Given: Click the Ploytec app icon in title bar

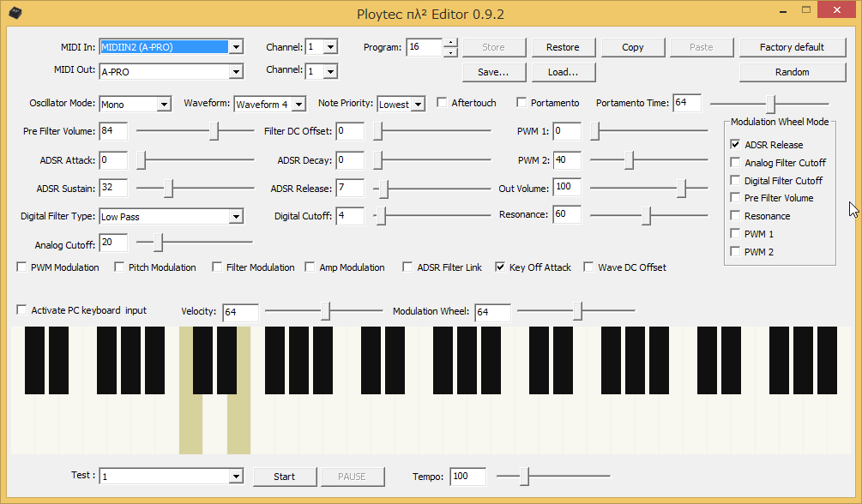Looking at the screenshot, I should click(15, 12).
